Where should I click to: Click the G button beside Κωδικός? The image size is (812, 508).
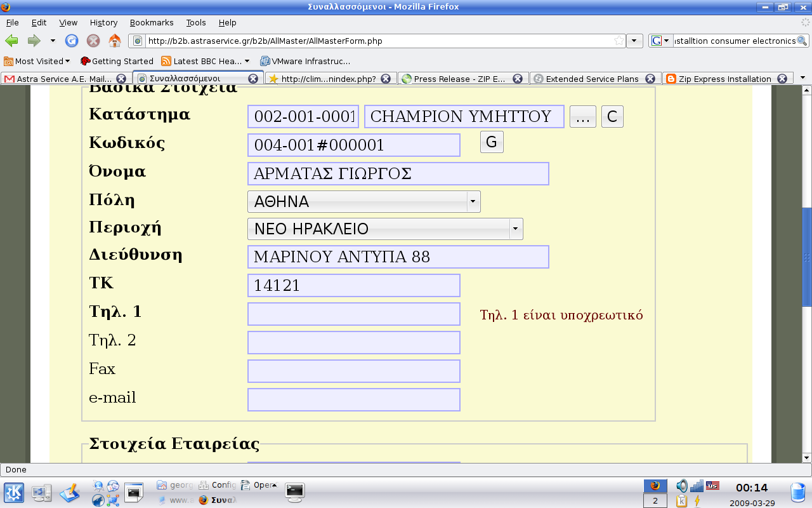coord(492,142)
